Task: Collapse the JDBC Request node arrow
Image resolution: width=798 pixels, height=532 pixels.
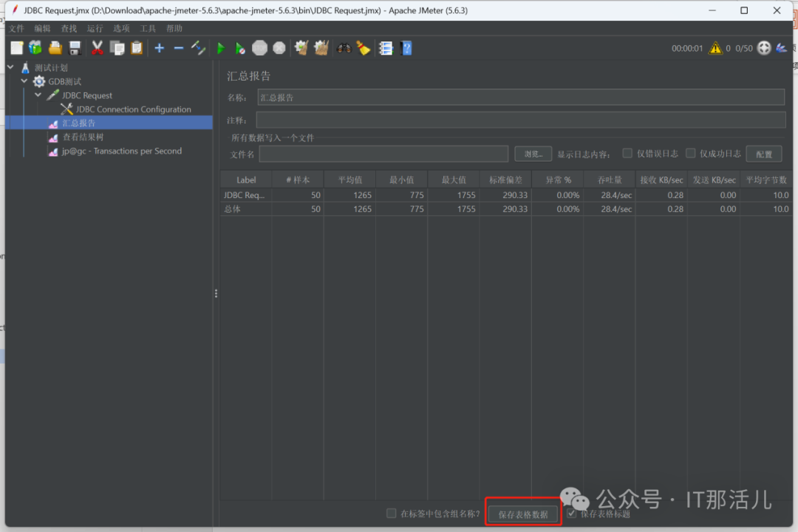Action: (x=38, y=95)
